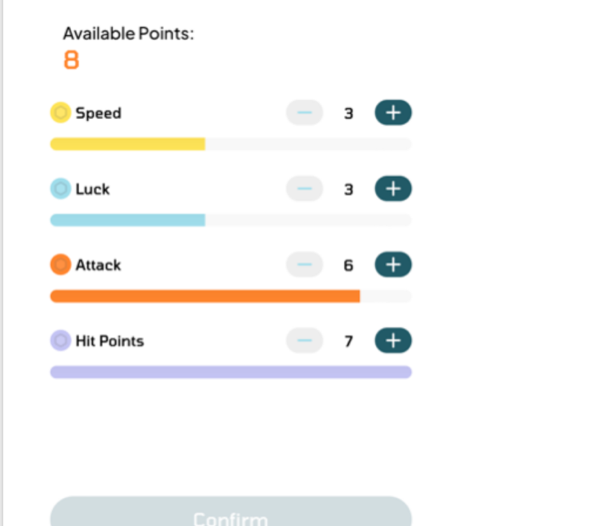Decrease Speed with the minus button

305,113
